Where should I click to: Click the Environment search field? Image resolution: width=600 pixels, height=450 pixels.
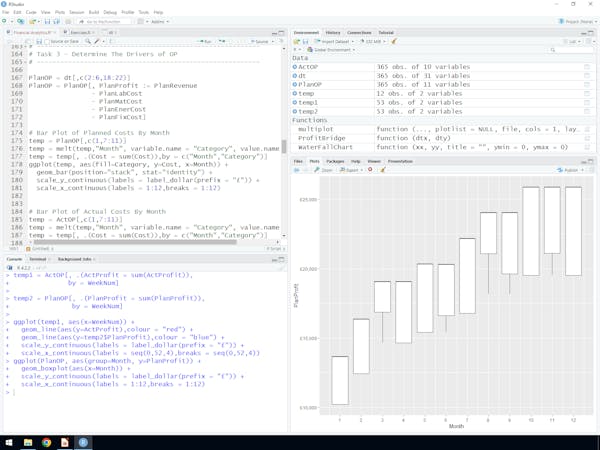pos(570,50)
